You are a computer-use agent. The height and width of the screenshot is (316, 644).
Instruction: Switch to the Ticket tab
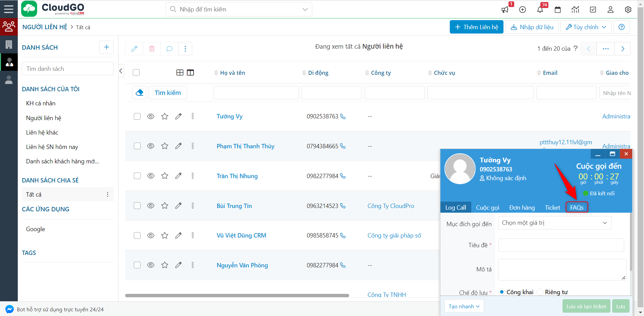(552, 207)
